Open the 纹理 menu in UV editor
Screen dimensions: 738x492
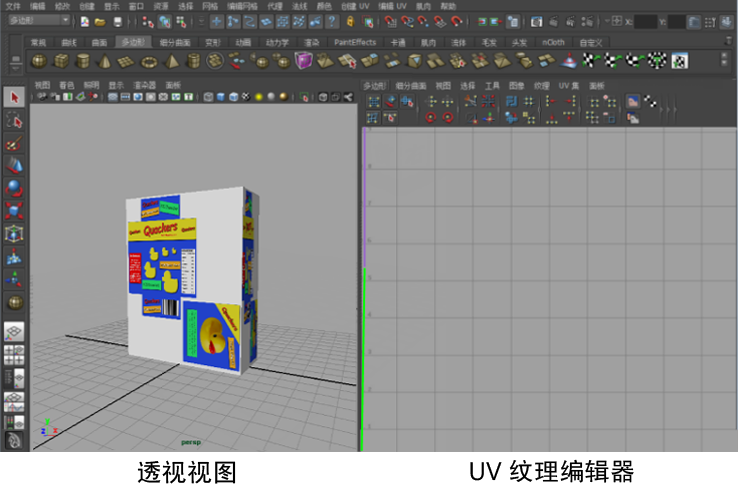(x=541, y=86)
